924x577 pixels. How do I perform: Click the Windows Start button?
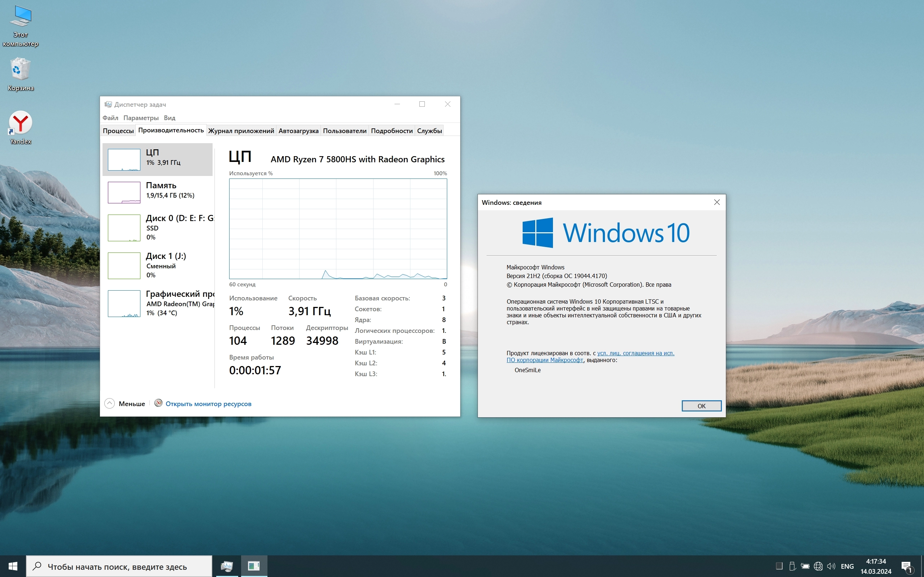(x=13, y=566)
